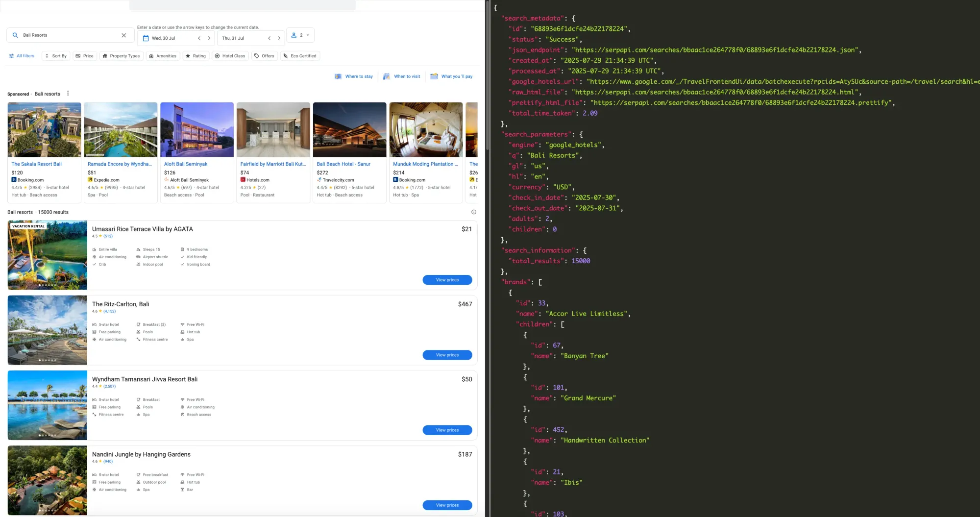The width and height of the screenshot is (980, 517).
Task: Open The Sakala Resort Bali link
Action: tap(37, 164)
